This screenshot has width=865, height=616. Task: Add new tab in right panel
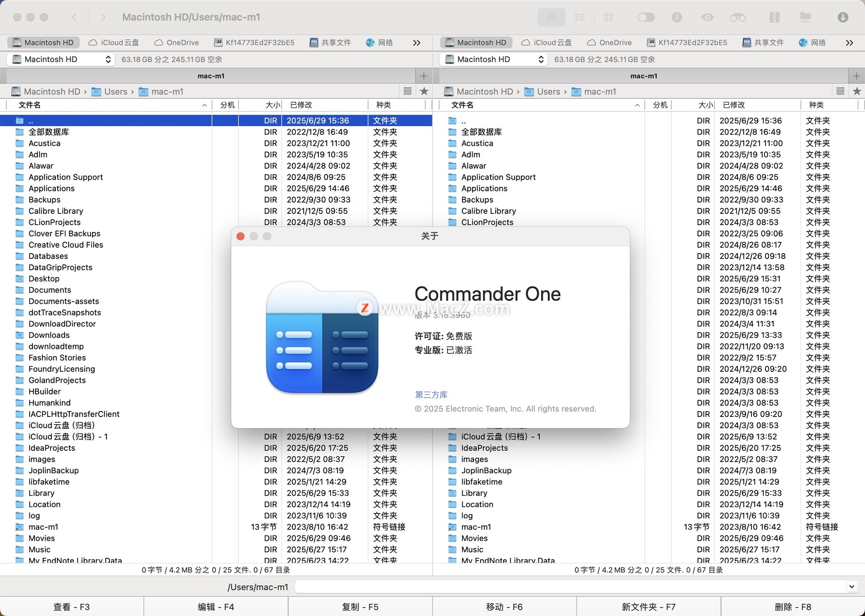(856, 76)
